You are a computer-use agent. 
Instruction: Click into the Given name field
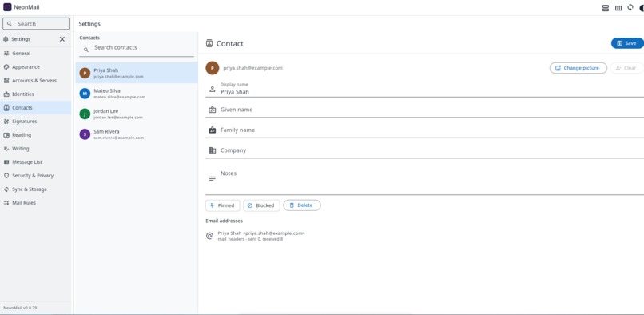(x=425, y=110)
